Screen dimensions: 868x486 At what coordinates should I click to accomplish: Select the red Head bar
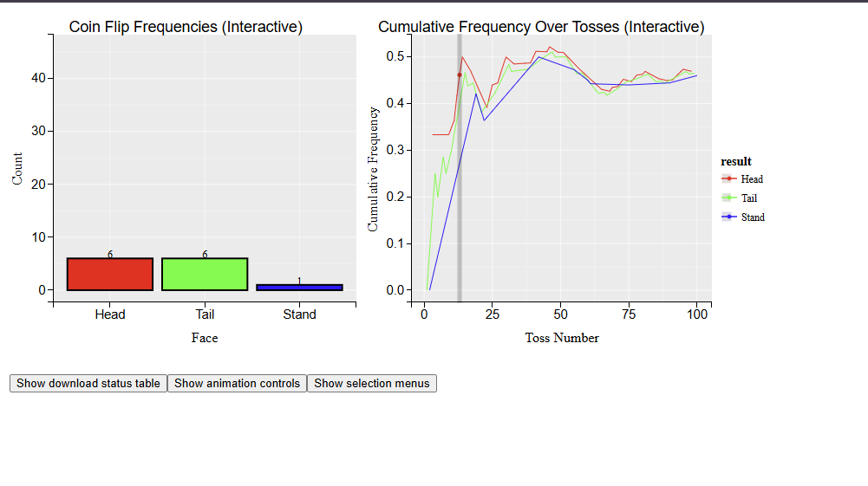click(x=110, y=274)
